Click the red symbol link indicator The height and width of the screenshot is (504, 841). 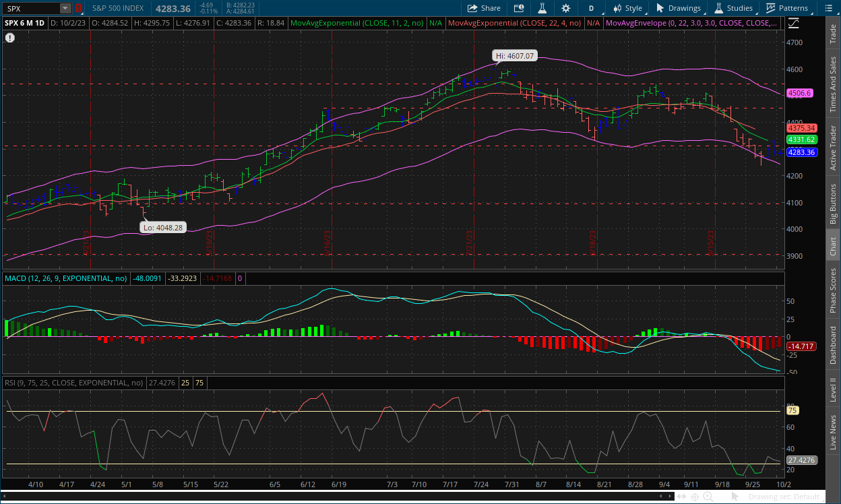(x=79, y=8)
